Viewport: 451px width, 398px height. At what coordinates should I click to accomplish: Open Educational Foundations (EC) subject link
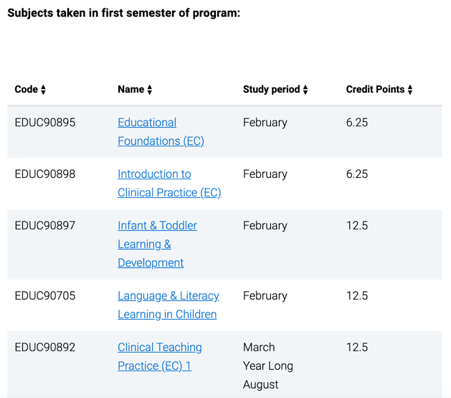tap(161, 132)
